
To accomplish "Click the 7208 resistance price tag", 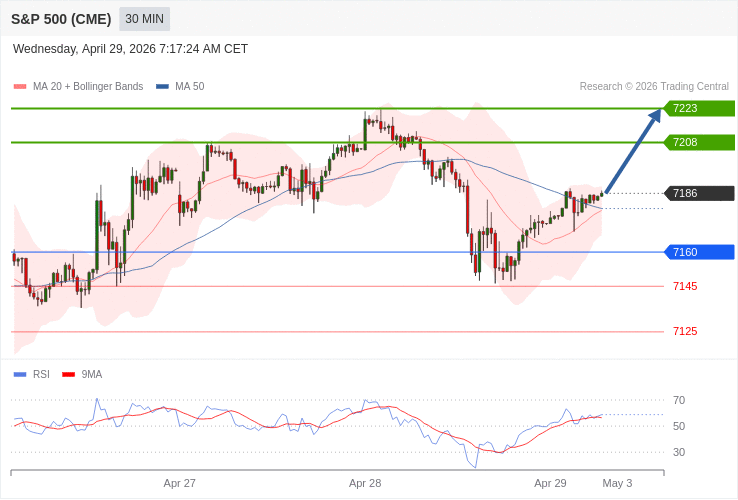I will coord(699,142).
